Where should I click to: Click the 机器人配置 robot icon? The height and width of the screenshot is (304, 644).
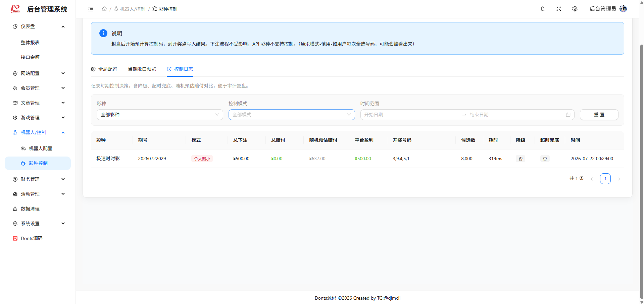point(23,148)
